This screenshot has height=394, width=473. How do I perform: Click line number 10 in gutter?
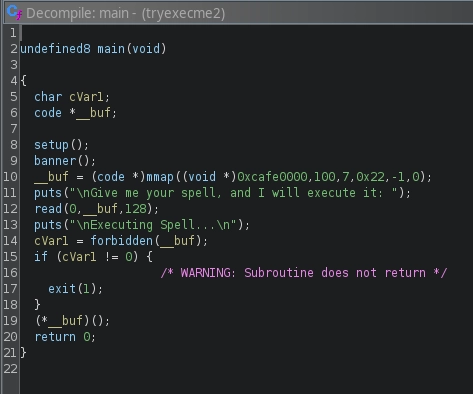[x=10, y=177]
